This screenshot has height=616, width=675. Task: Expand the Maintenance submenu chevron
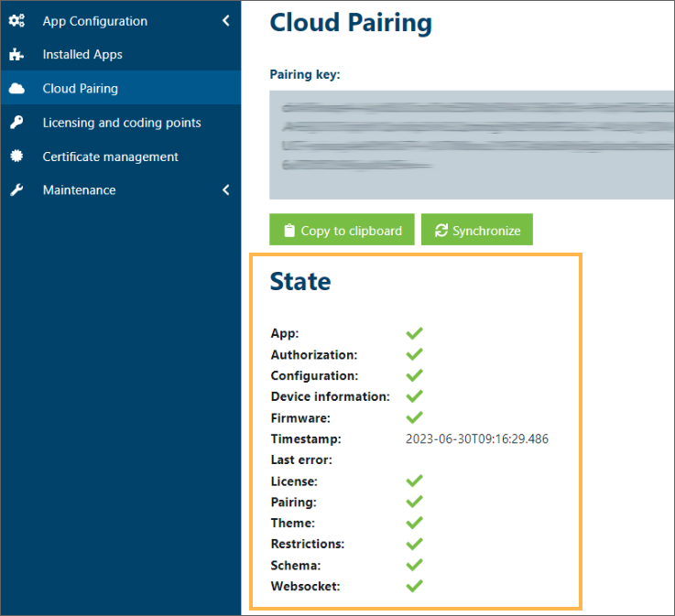click(x=226, y=189)
